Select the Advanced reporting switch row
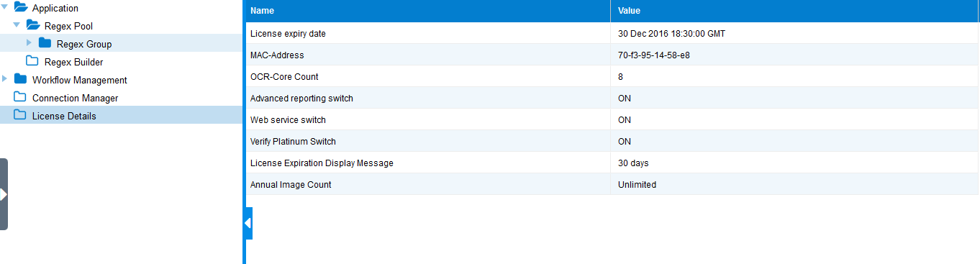The image size is (980, 264). tap(612, 98)
